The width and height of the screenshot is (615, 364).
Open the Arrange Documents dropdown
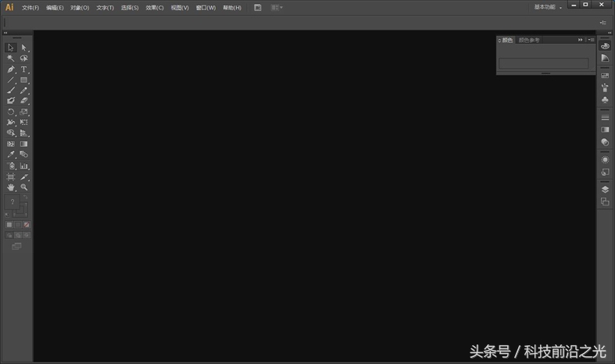[277, 8]
